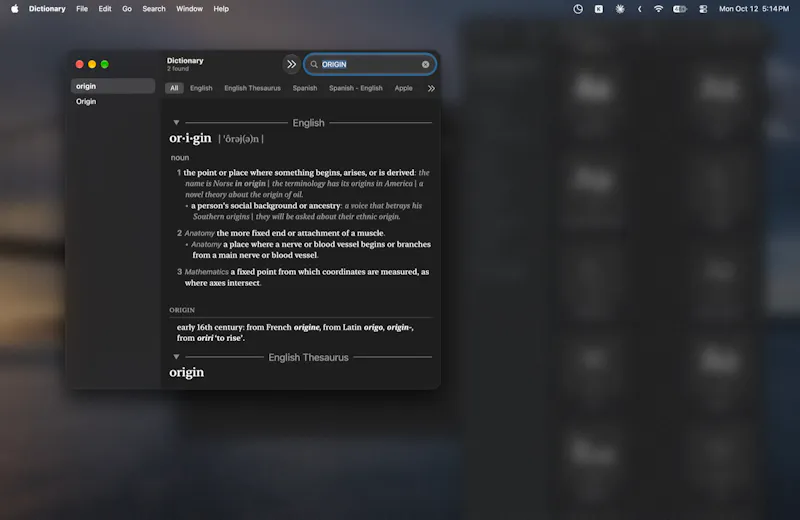Select lowercase origin in sidebar

tap(113, 86)
